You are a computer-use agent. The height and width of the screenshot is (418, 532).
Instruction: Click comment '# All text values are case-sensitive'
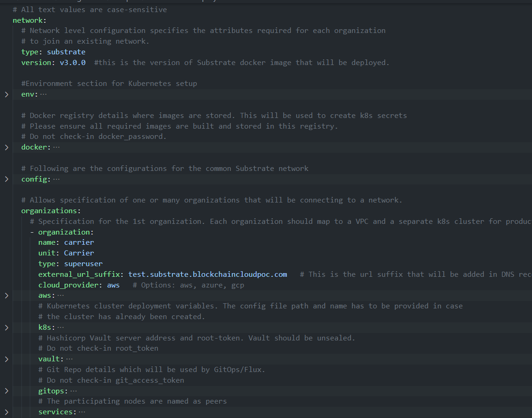click(90, 10)
